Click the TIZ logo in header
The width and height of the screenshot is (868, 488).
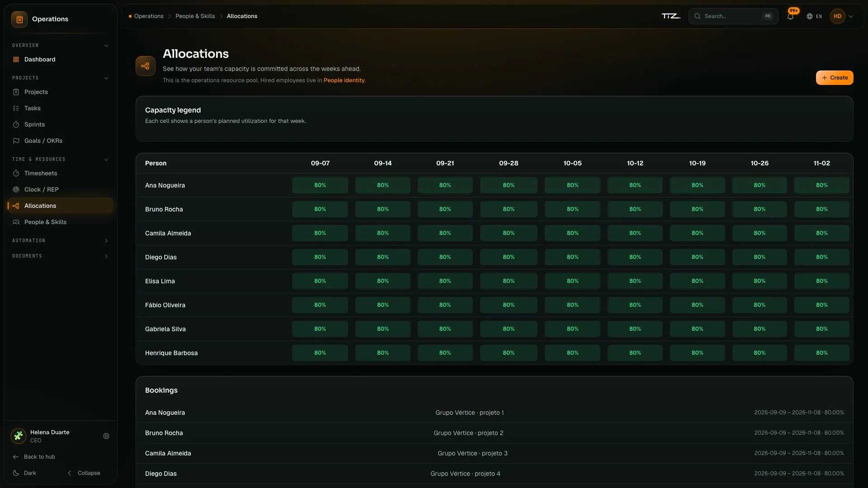tap(671, 16)
